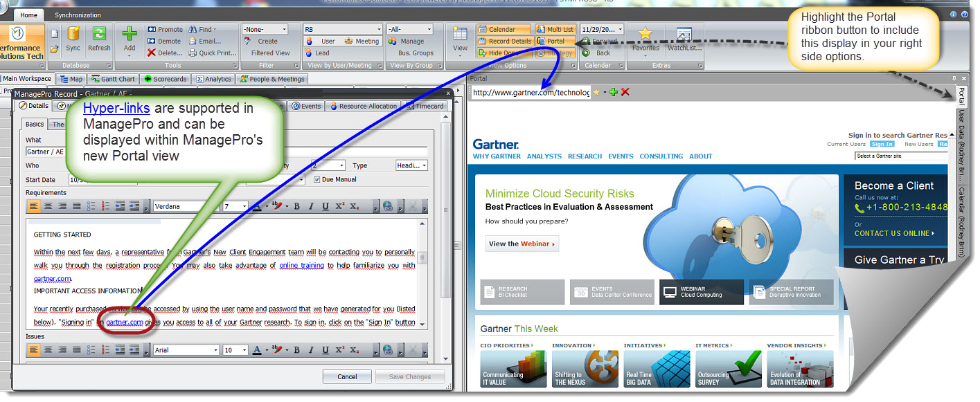Image resolution: width=980 pixels, height=402 pixels.
Task: Insert bulleted list in Requirements toolbar
Action: click(x=91, y=206)
